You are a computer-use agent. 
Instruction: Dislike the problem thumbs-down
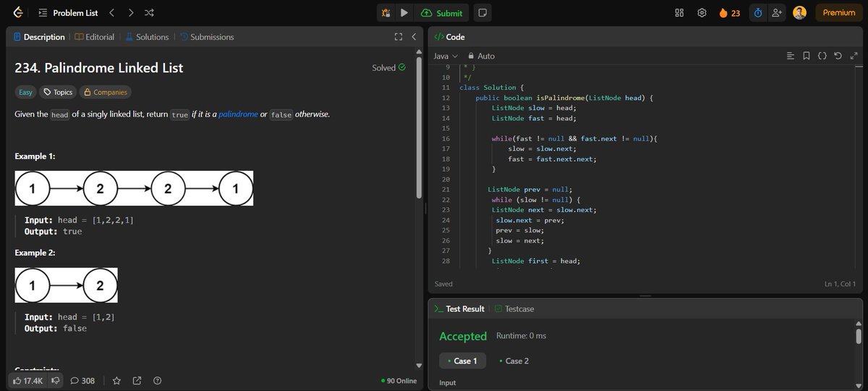pos(55,380)
